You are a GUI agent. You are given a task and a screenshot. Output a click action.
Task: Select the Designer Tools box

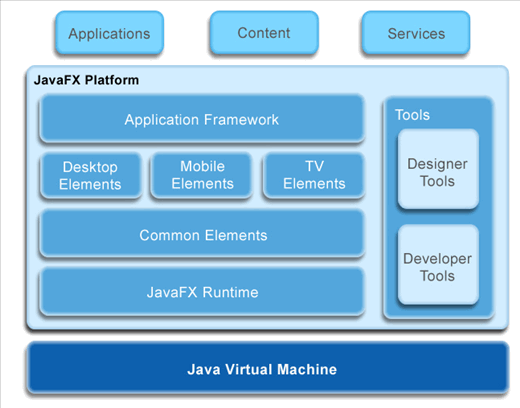(x=438, y=169)
